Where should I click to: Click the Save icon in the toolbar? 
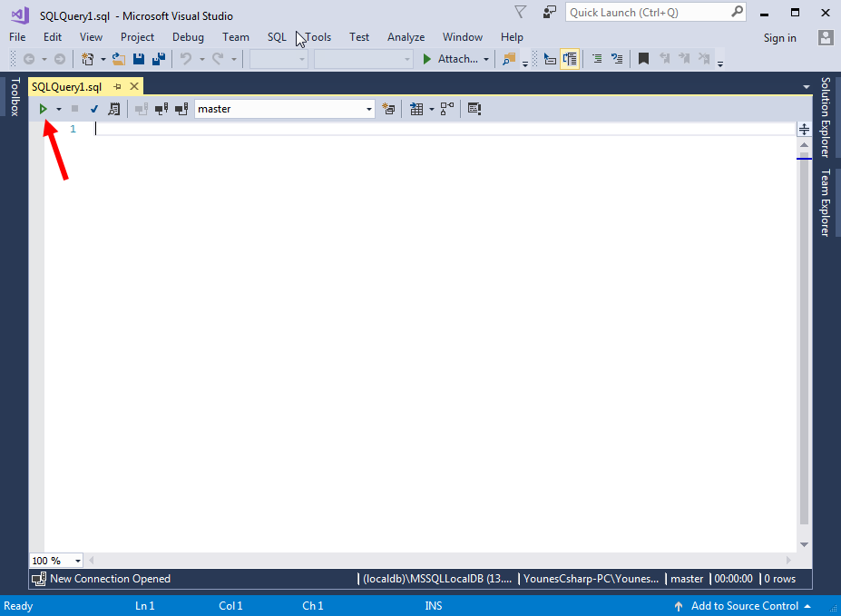[138, 59]
